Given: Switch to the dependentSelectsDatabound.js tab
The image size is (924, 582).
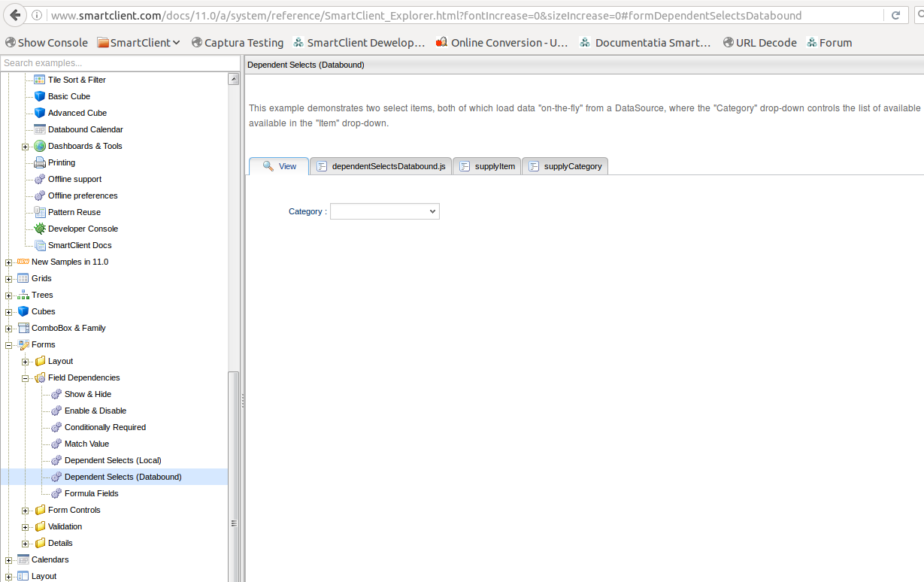Looking at the screenshot, I should pos(381,166).
